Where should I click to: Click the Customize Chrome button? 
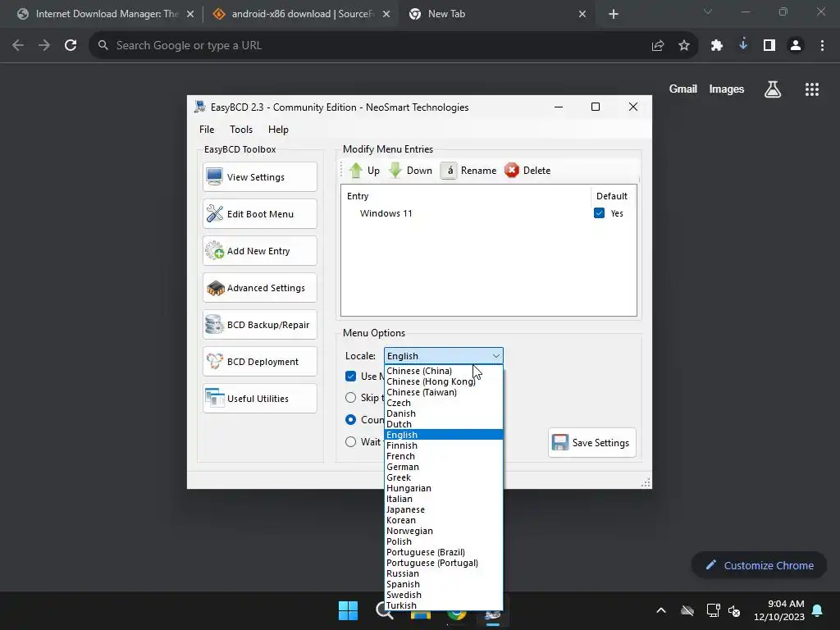click(759, 565)
